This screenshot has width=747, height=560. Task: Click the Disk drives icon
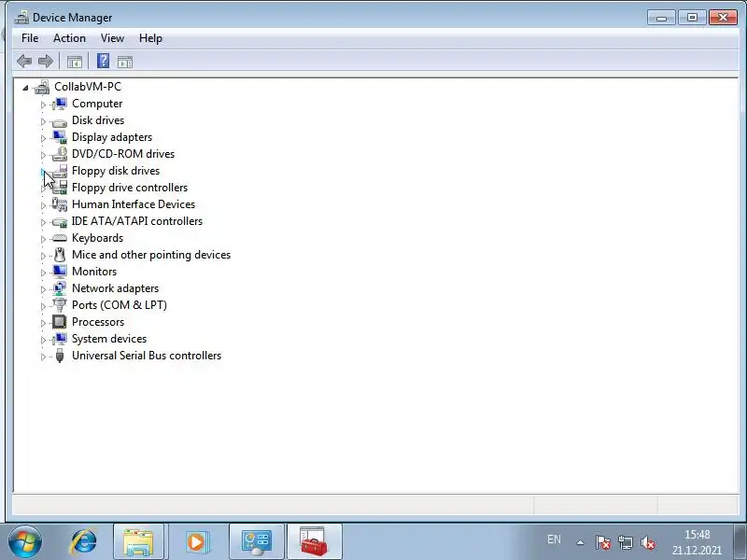click(60, 121)
